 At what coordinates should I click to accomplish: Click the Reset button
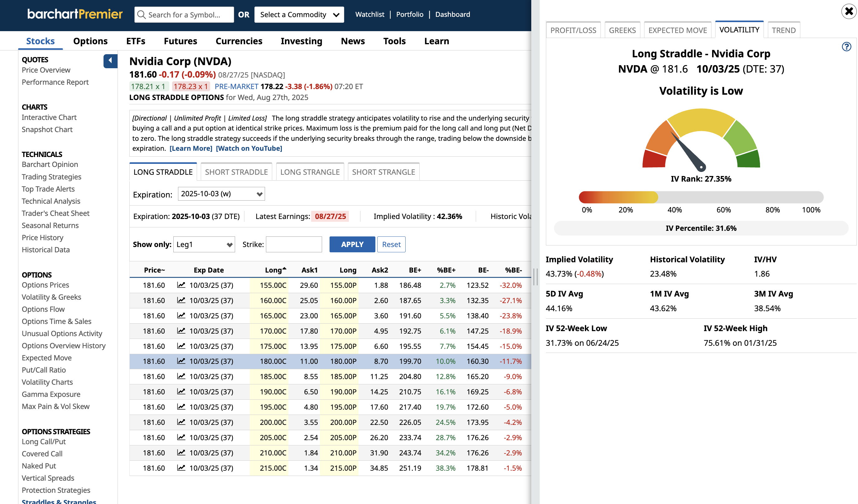pos(391,245)
